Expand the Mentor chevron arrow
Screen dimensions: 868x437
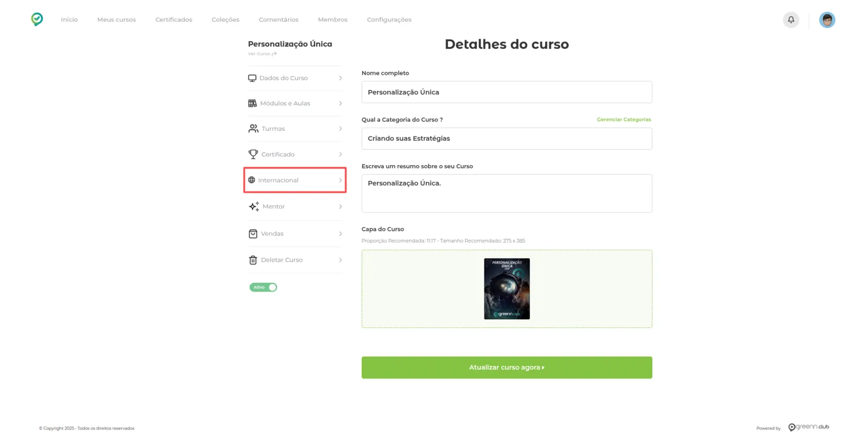pyautogui.click(x=340, y=206)
